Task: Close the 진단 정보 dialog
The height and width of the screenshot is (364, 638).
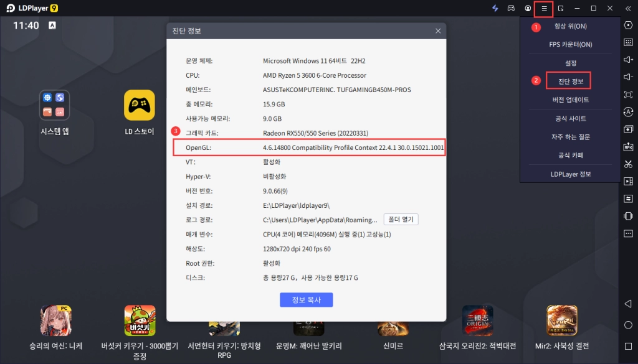Action: point(438,31)
